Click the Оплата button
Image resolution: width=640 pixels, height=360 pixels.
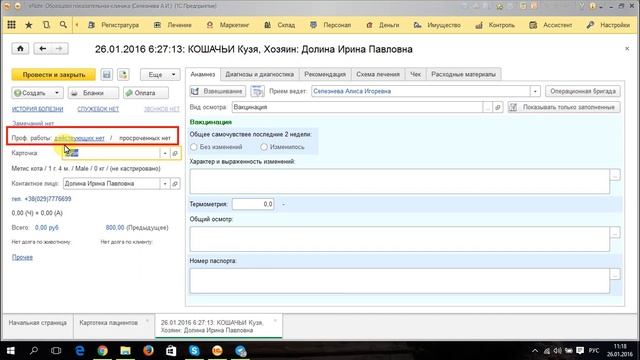[x=145, y=93]
